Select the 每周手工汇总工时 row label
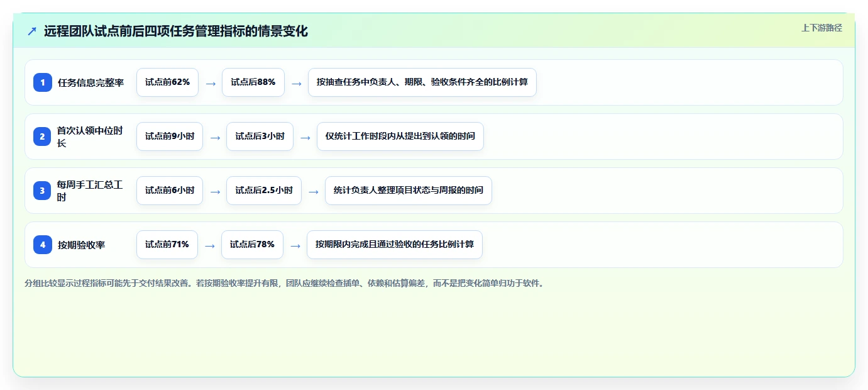This screenshot has width=868, height=390. [91, 191]
